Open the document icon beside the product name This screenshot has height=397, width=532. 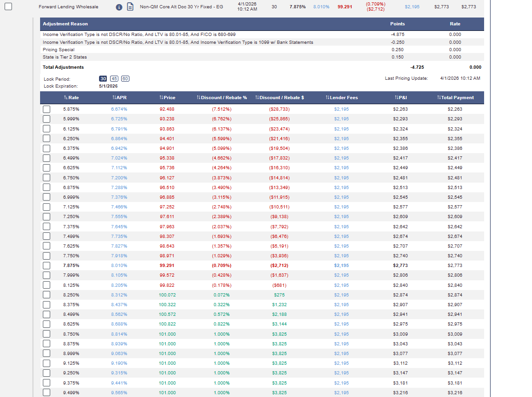pos(130,7)
